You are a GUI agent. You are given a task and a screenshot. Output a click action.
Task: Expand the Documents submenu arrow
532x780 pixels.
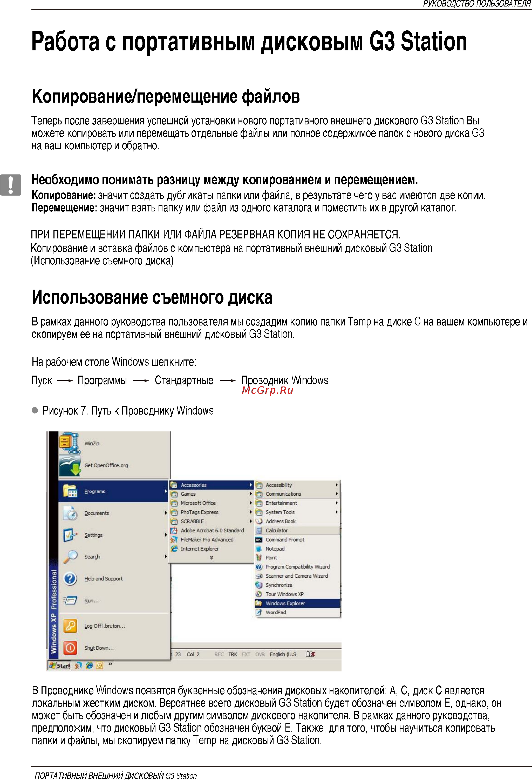pos(166,513)
